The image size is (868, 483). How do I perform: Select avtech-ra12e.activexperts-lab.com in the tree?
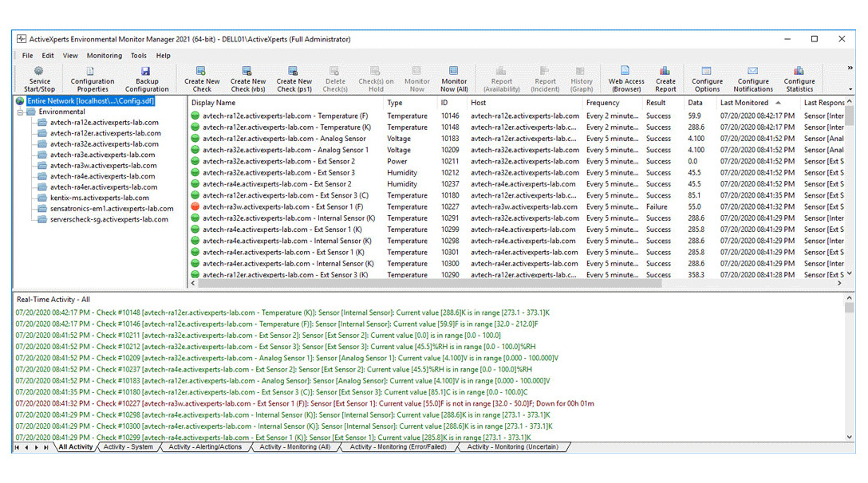click(x=104, y=123)
